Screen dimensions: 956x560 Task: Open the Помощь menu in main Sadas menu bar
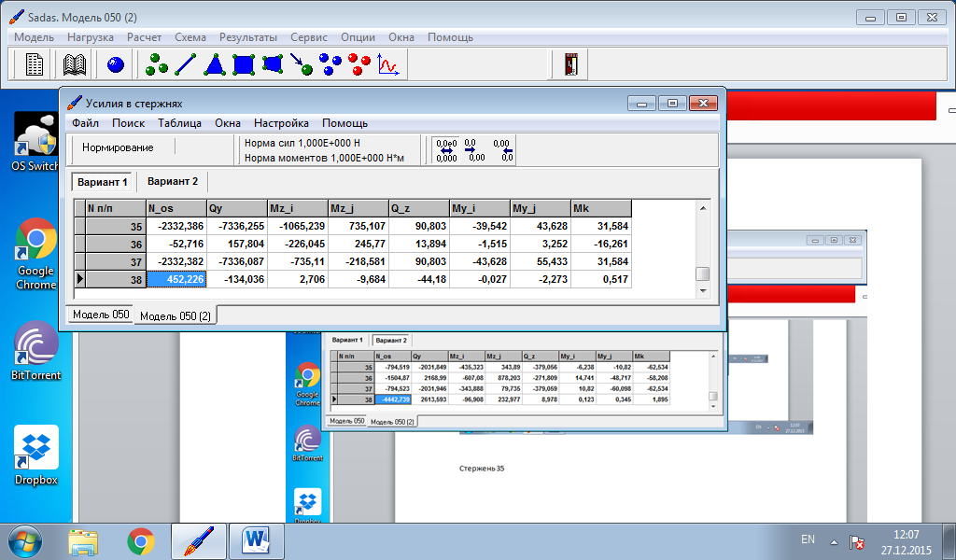click(x=451, y=37)
